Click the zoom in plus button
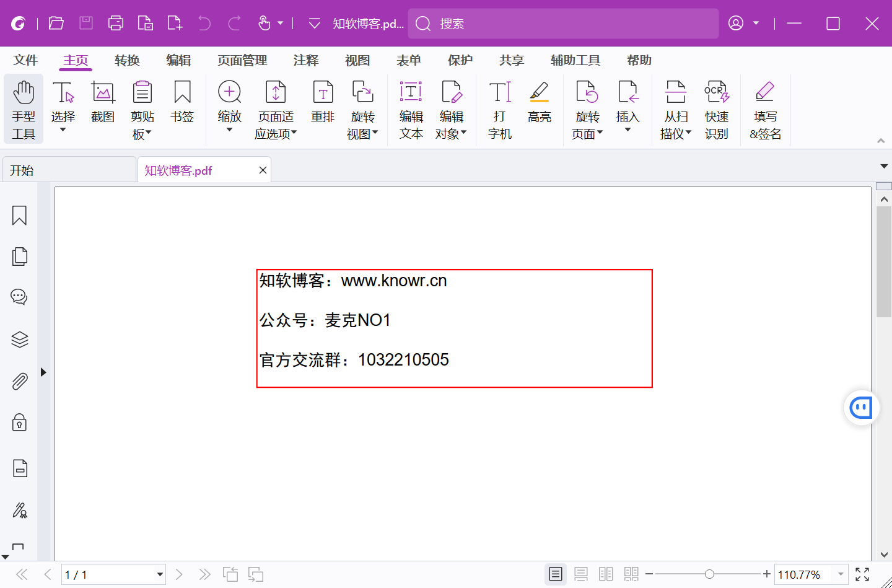This screenshot has width=892, height=588. pos(767,574)
